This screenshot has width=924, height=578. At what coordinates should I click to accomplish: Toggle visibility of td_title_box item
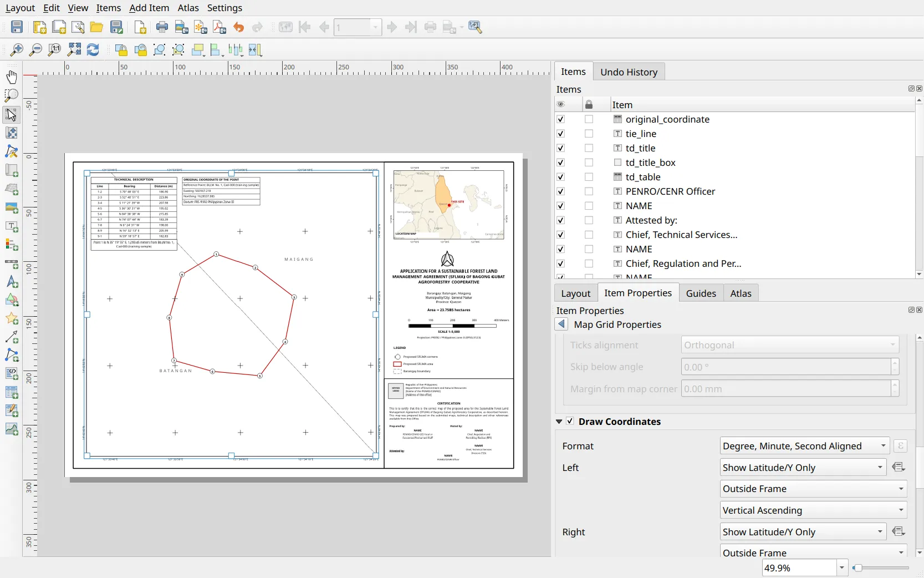coord(560,163)
